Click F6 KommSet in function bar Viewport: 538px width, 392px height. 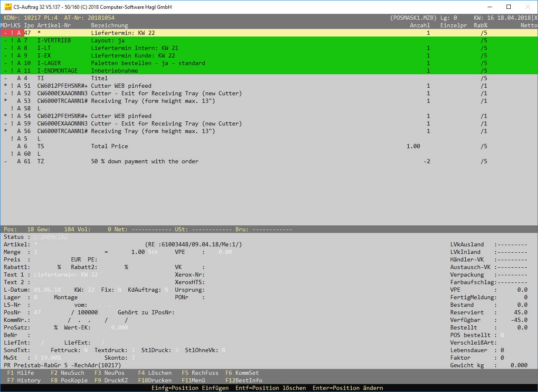pos(242,373)
